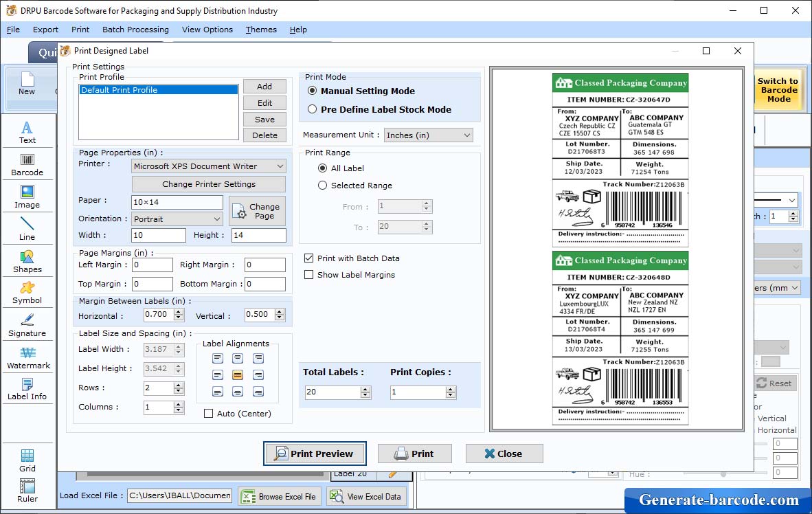Click Change Printer Settings button

point(209,184)
